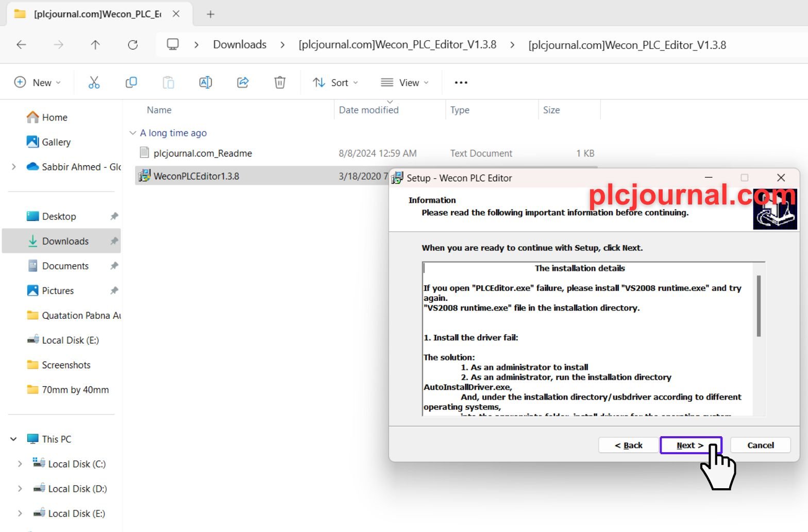
Task: Expand Local Disk (D:) tree node
Action: point(20,488)
